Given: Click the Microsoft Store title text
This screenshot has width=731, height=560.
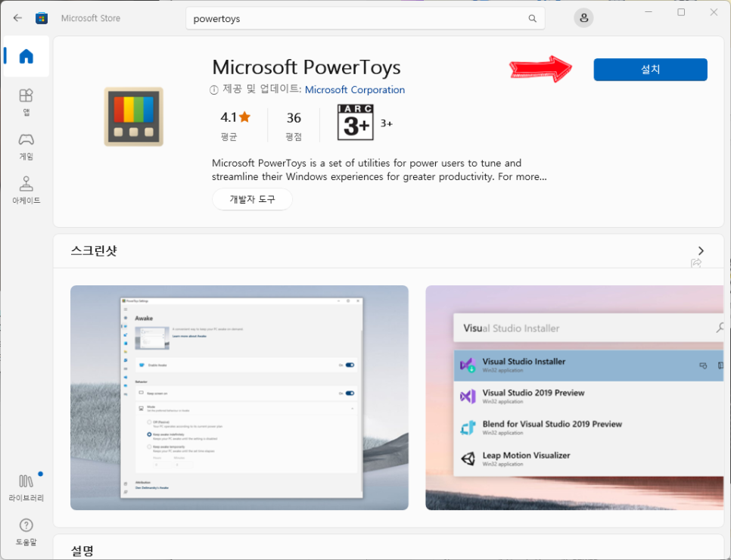Looking at the screenshot, I should (91, 18).
